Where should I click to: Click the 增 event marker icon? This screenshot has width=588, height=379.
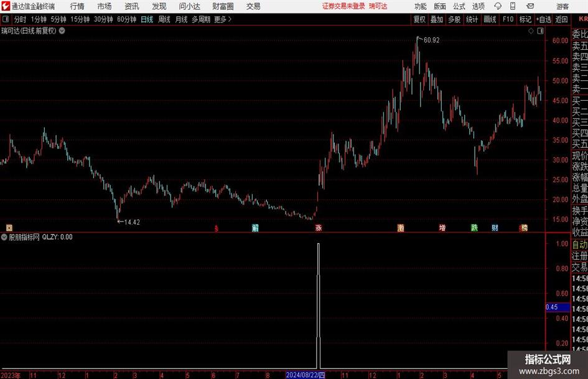[x=442, y=227]
